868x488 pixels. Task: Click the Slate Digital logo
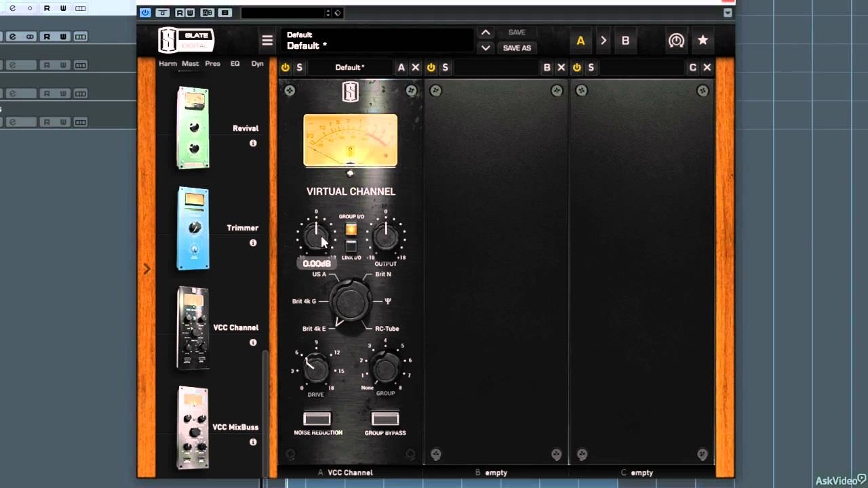click(186, 41)
